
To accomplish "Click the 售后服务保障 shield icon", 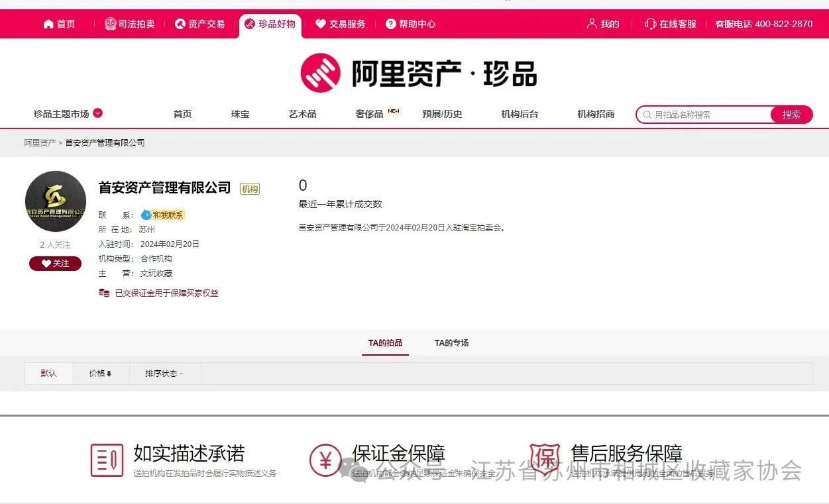I will (x=545, y=459).
